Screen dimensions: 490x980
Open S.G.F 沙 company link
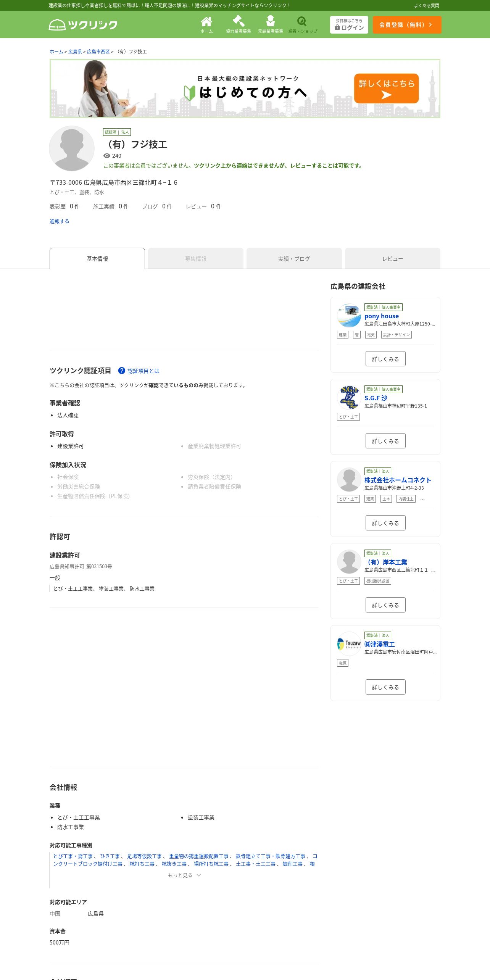point(376,398)
